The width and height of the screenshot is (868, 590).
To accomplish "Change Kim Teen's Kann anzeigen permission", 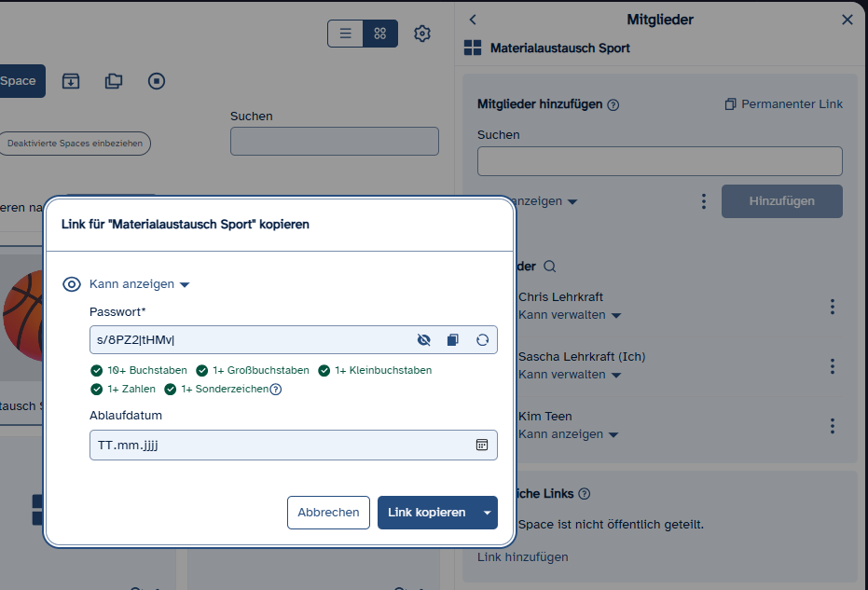I will [569, 434].
